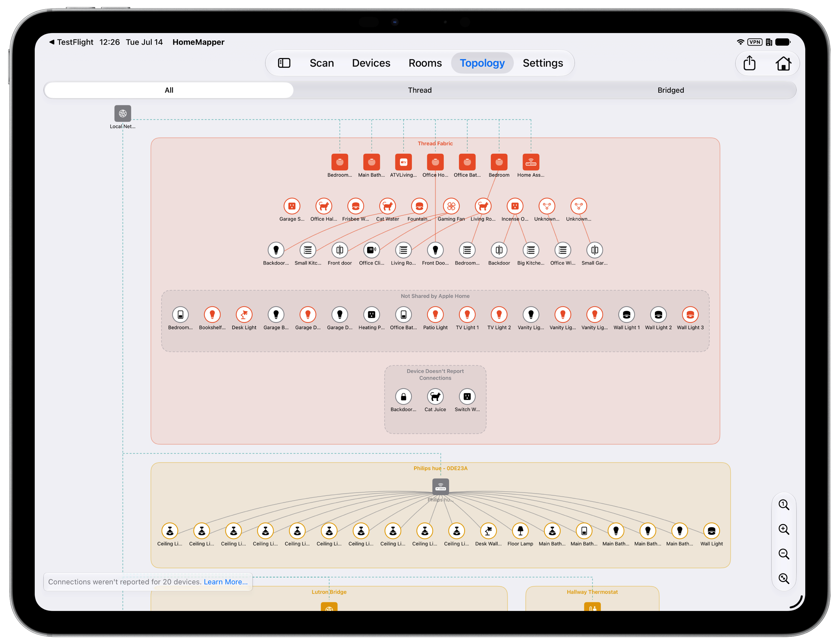
Task: Select the Office Wi... blinds node
Action: point(562,250)
